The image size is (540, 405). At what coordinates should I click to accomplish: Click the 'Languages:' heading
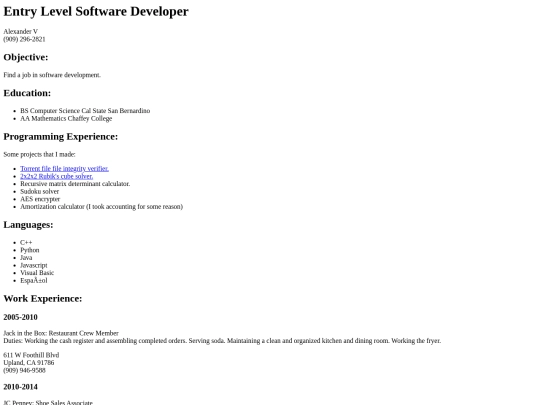28,225
